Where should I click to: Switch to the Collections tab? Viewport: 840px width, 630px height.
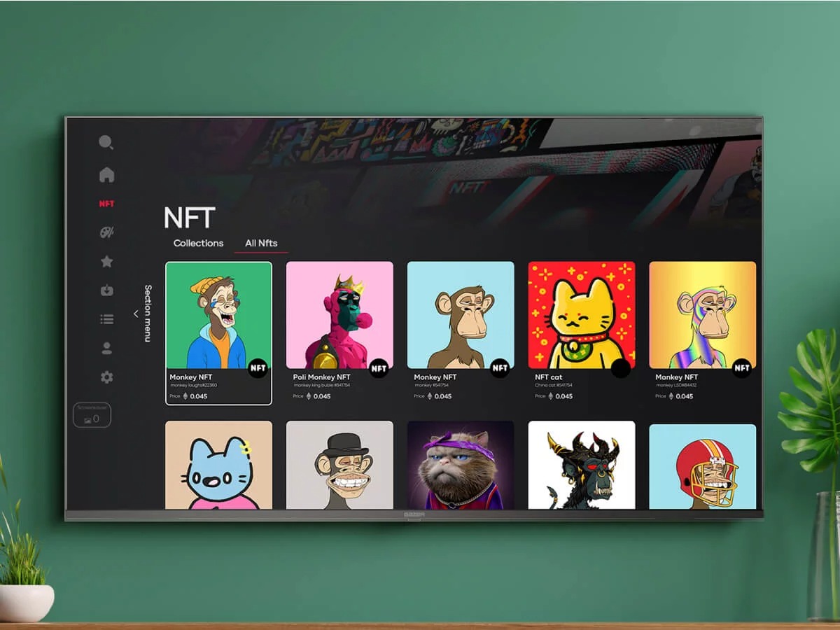coord(199,243)
